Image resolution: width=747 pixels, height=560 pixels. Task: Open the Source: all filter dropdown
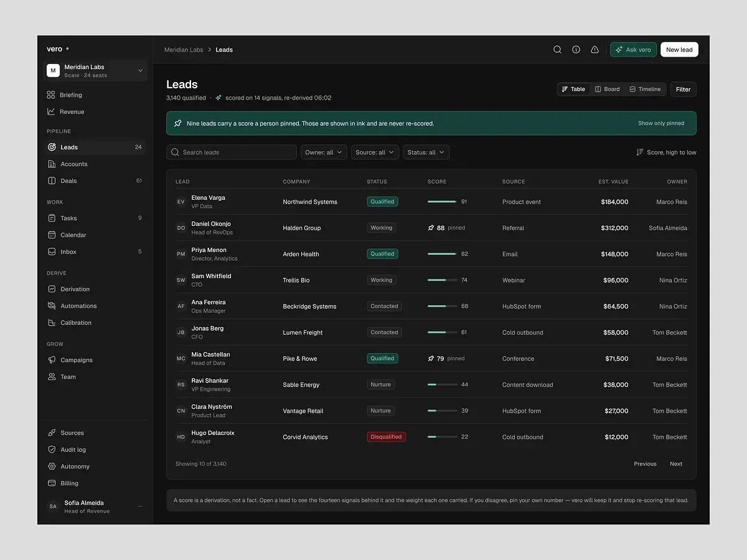tap(375, 152)
